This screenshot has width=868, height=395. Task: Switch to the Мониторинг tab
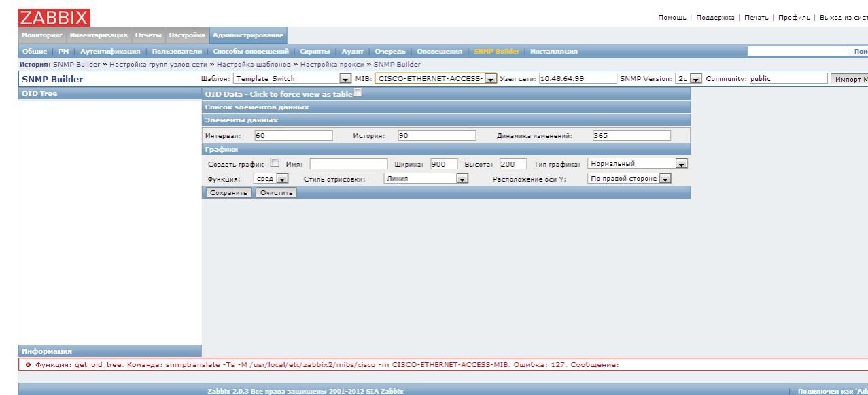pos(41,35)
